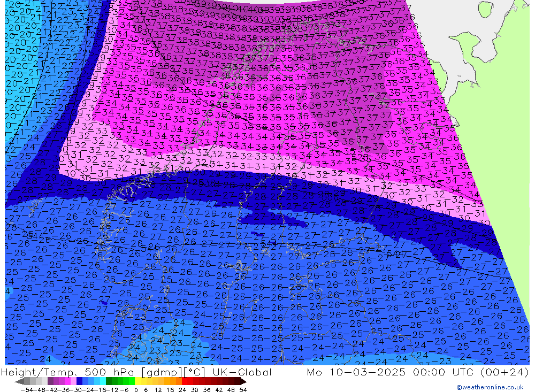Select the dark navy blue legend swatch
The height and width of the screenshot is (392, 535).
(79, 381)
